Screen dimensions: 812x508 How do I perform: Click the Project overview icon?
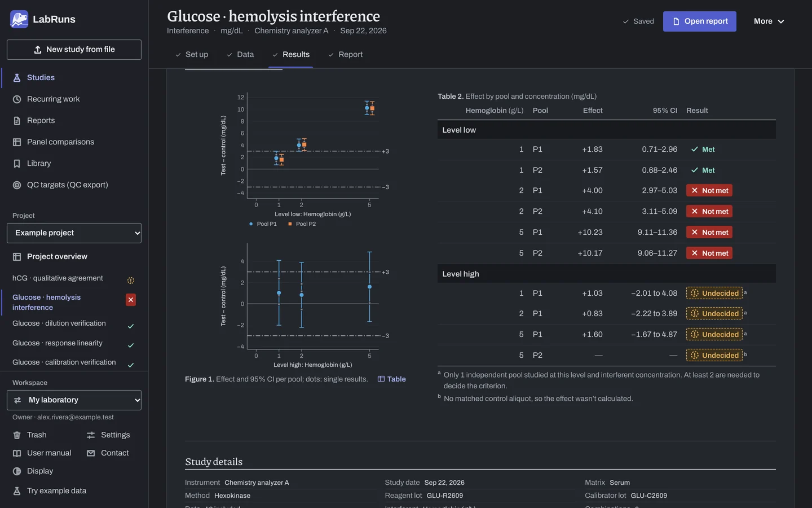click(17, 257)
